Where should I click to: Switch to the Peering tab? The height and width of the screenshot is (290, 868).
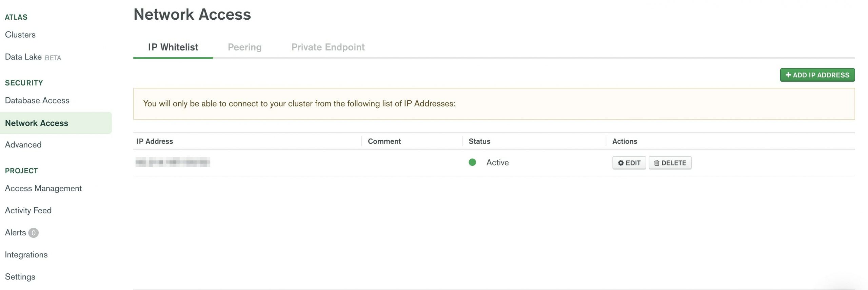[x=244, y=47]
